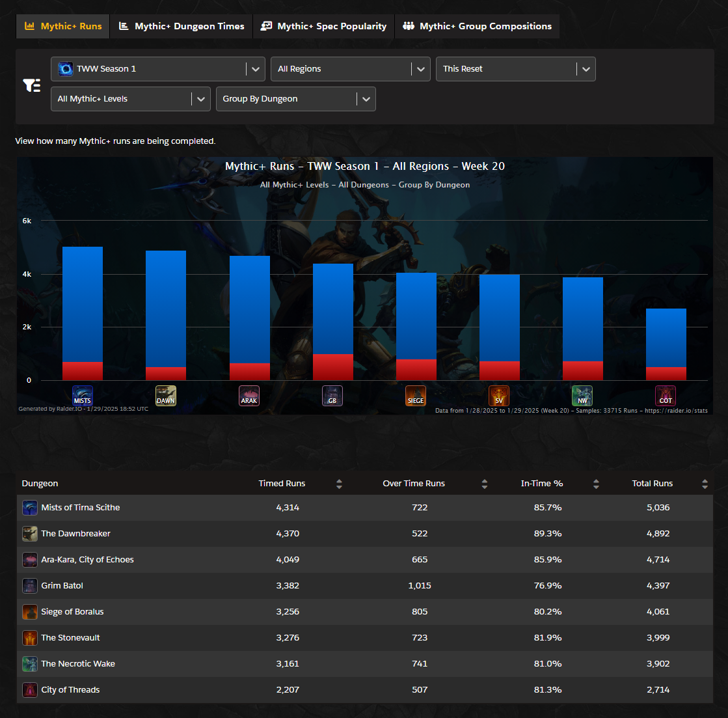This screenshot has height=718, width=728.
Task: Click the COT dungeon icon under chart
Action: pyautogui.click(x=666, y=395)
